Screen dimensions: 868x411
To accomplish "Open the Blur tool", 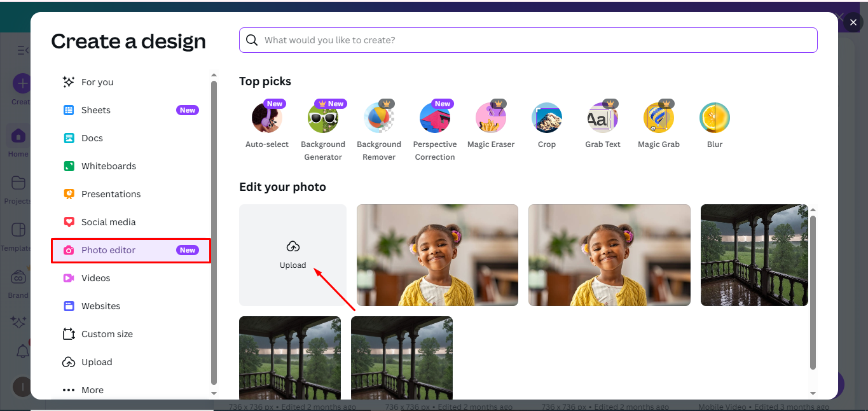I will point(714,118).
